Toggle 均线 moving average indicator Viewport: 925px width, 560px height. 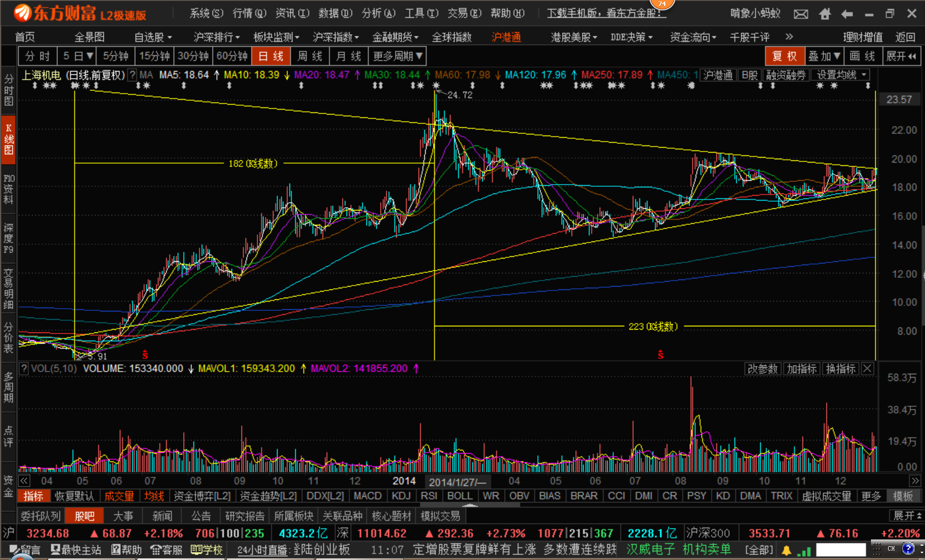point(154,496)
